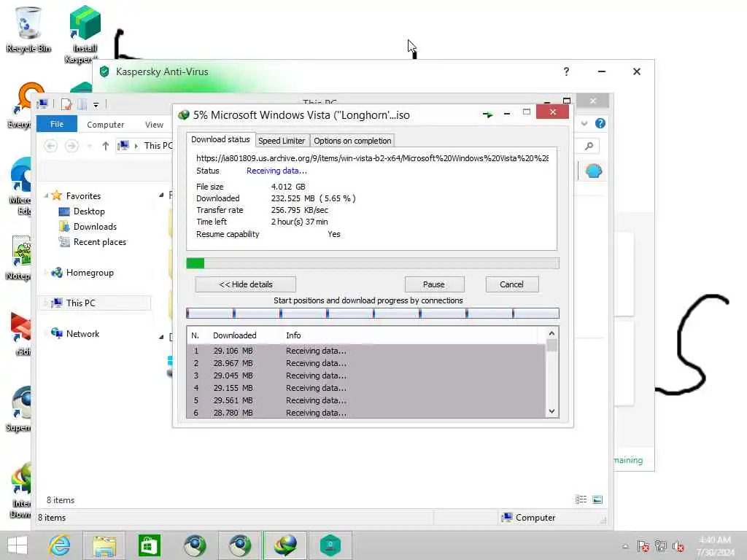The height and width of the screenshot is (560, 747).
Task: Click the Hide details button
Action: pyautogui.click(x=245, y=284)
